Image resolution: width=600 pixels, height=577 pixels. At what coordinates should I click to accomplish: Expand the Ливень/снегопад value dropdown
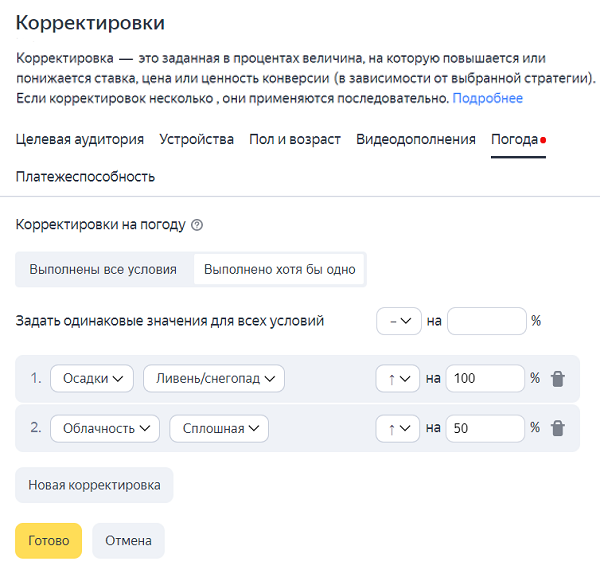[x=214, y=379]
